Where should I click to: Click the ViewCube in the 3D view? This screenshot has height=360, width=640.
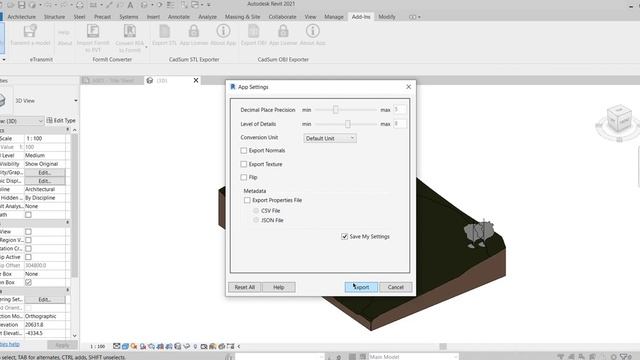coord(619,119)
